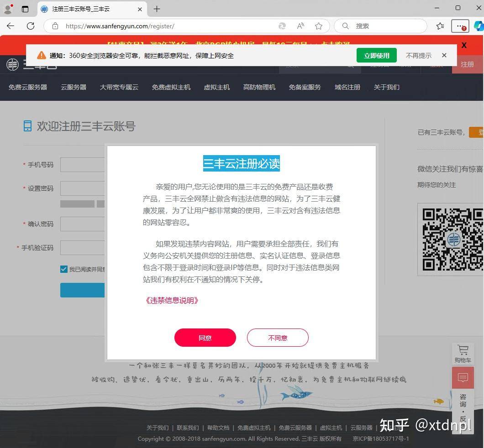
Task: Focus the 搜索 search box
Action: (x=380, y=26)
